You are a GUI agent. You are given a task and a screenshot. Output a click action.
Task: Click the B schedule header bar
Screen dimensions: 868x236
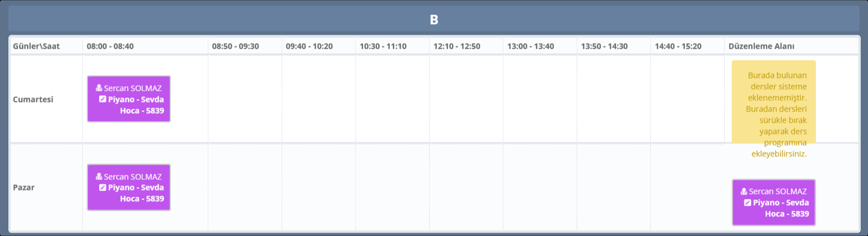click(x=434, y=20)
